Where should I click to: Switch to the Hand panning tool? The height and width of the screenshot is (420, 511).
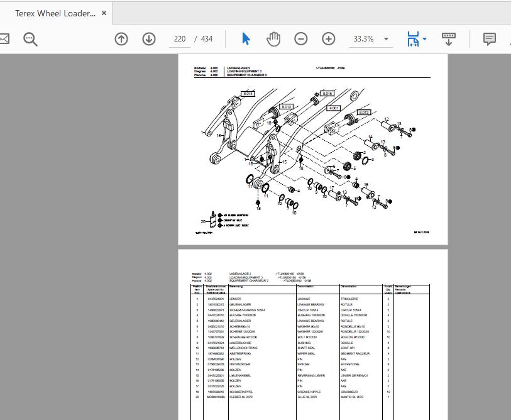pos(274,38)
